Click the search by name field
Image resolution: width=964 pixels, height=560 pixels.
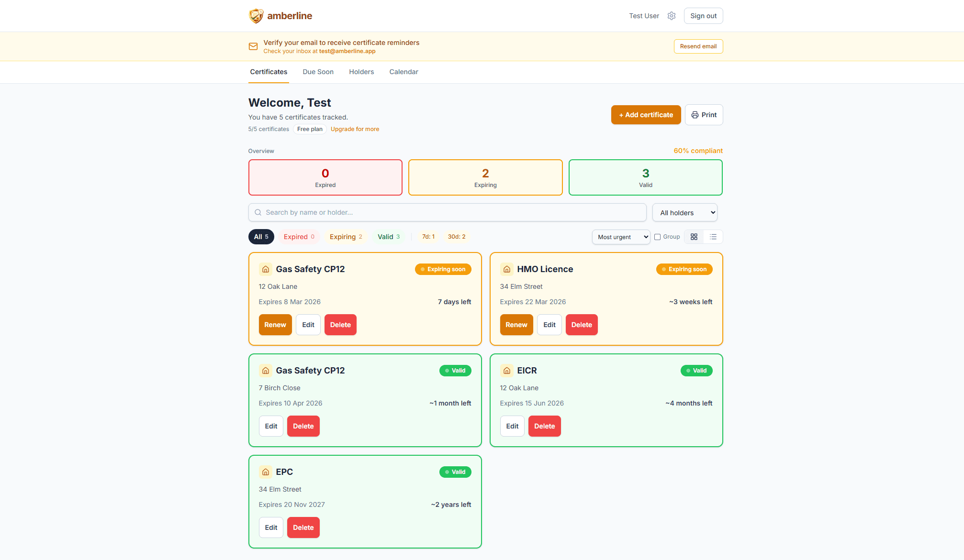coord(447,212)
